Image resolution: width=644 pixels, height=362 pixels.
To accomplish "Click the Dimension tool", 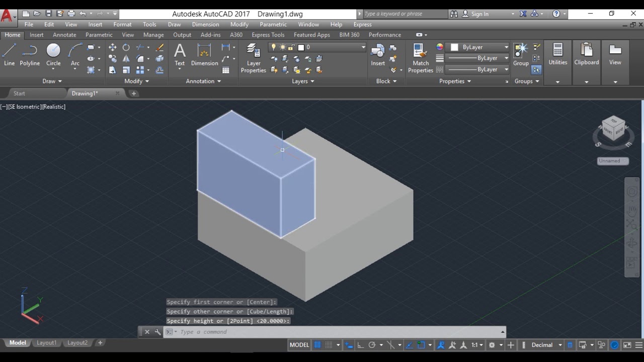I will [x=204, y=55].
